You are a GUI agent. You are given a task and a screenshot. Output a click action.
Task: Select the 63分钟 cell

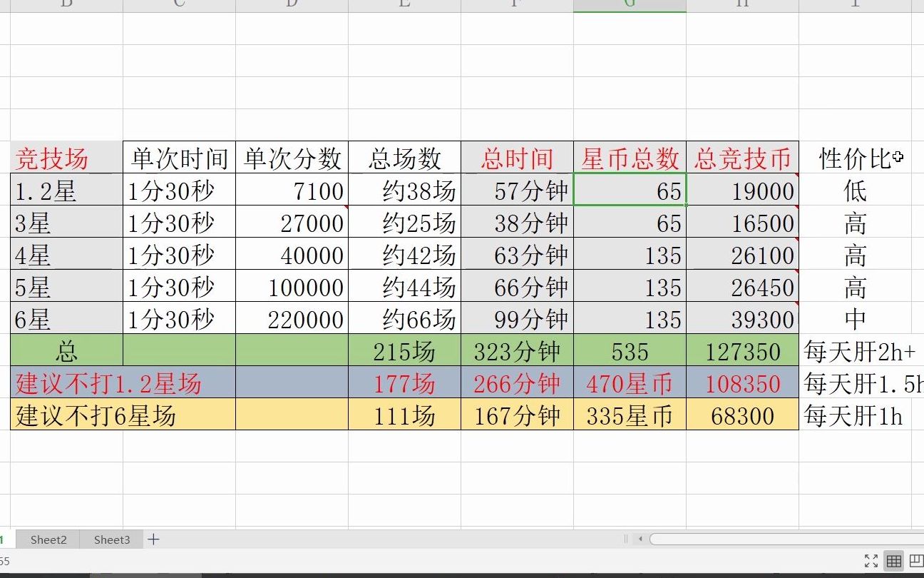pos(517,254)
